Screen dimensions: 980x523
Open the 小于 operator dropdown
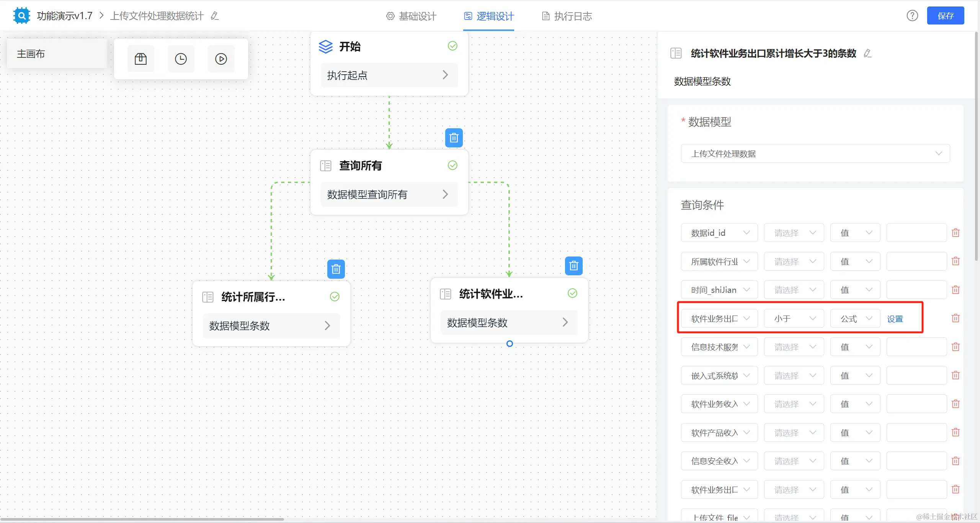click(x=794, y=319)
